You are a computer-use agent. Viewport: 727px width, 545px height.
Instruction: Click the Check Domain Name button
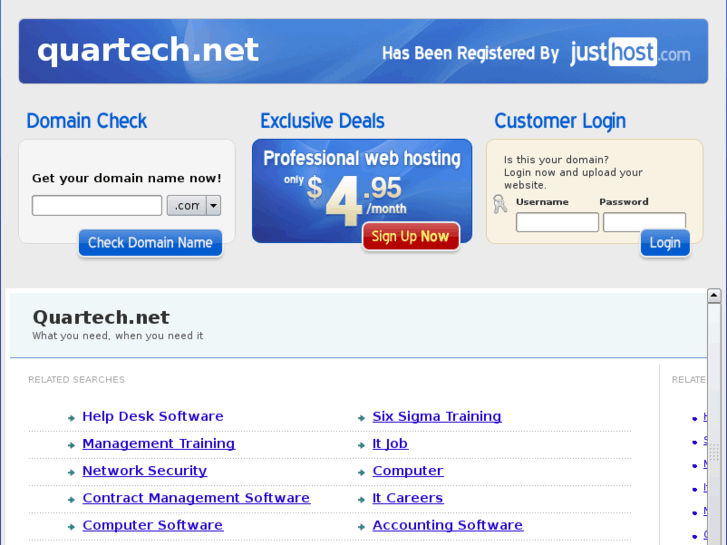pos(150,243)
